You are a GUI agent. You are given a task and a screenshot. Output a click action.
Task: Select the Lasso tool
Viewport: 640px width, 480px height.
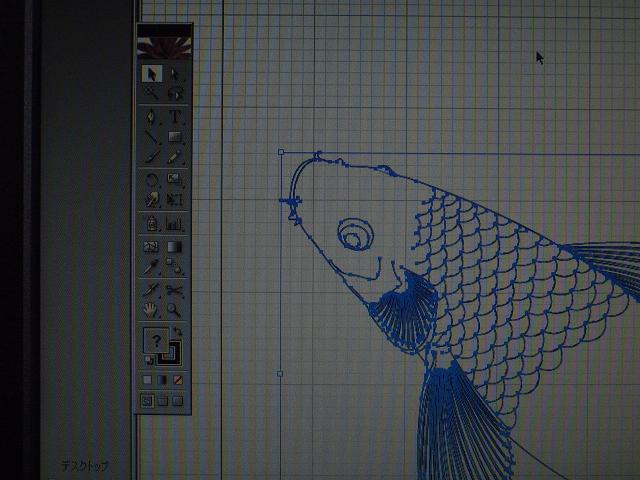pyautogui.click(x=175, y=93)
